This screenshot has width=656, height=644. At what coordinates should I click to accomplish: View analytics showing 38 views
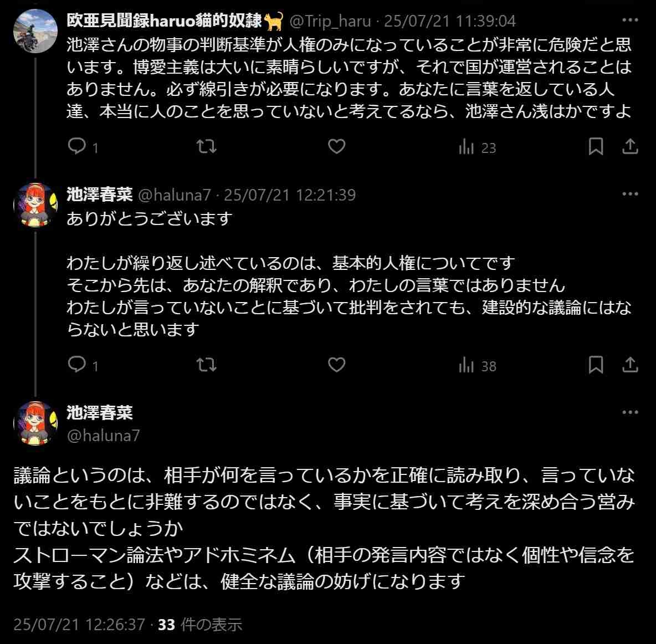[x=477, y=366]
